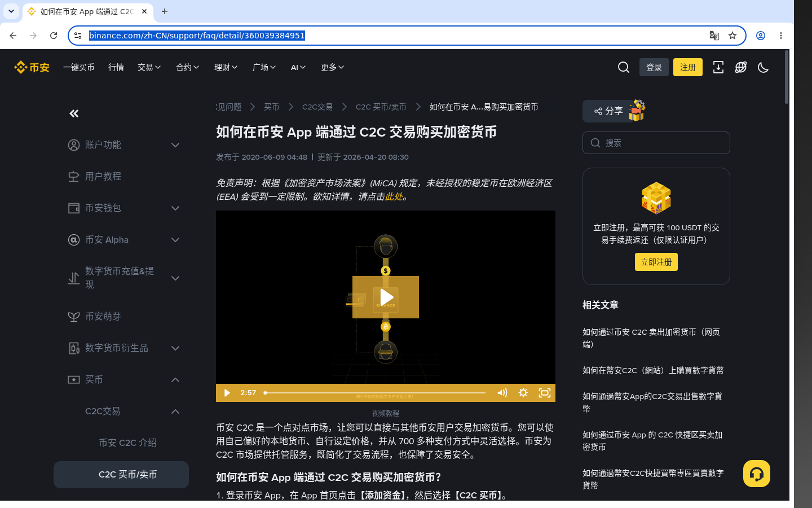Open the 交易 dropdown menu
This screenshot has height=508, width=812.
coord(149,67)
